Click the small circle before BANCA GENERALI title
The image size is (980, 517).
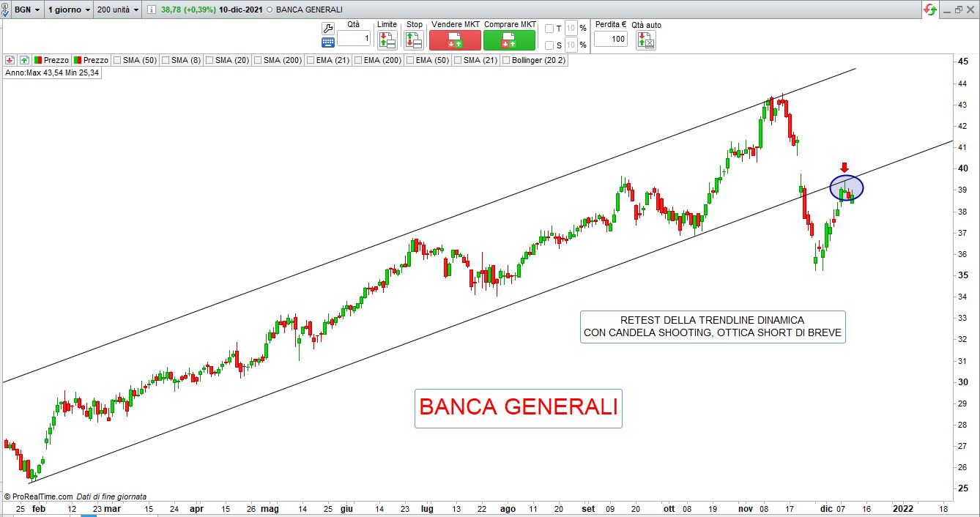(269, 10)
